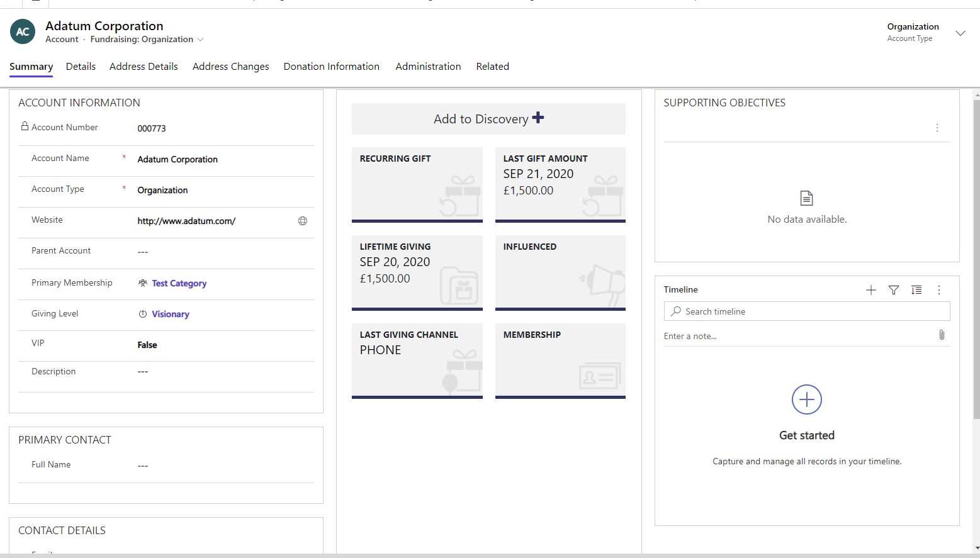This screenshot has height=558, width=980.
Task: Click the No data available document icon
Action: pos(807,198)
